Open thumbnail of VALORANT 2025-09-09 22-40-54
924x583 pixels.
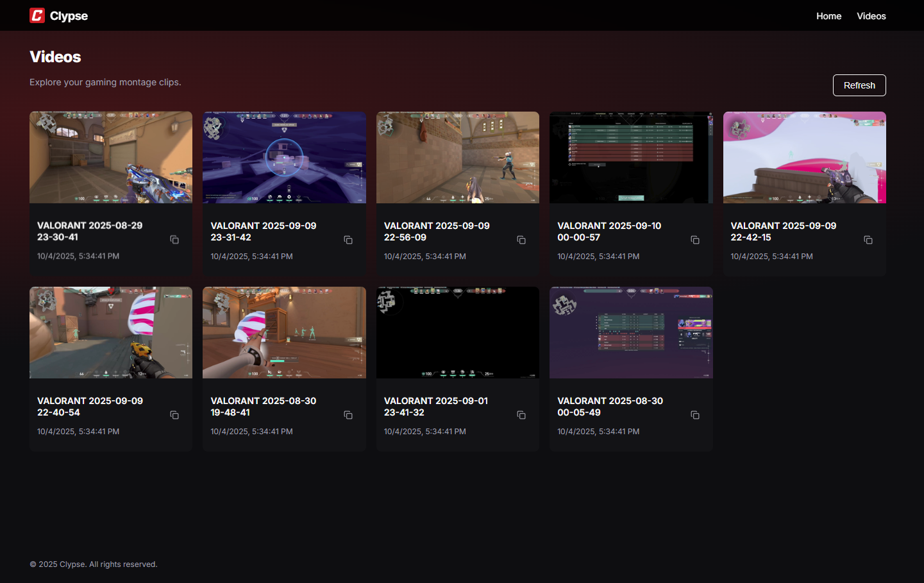click(111, 332)
